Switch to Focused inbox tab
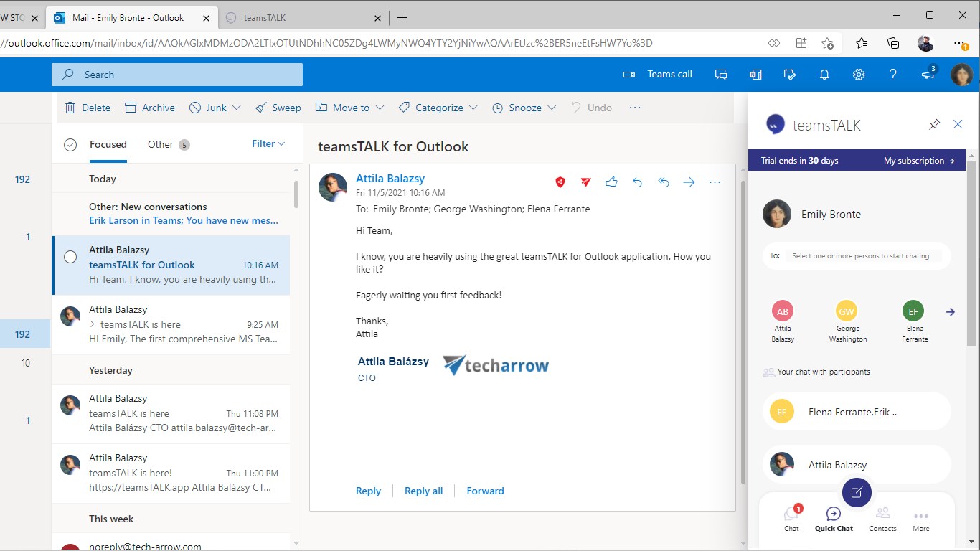Screen dimensions: 980x551 click(x=108, y=145)
